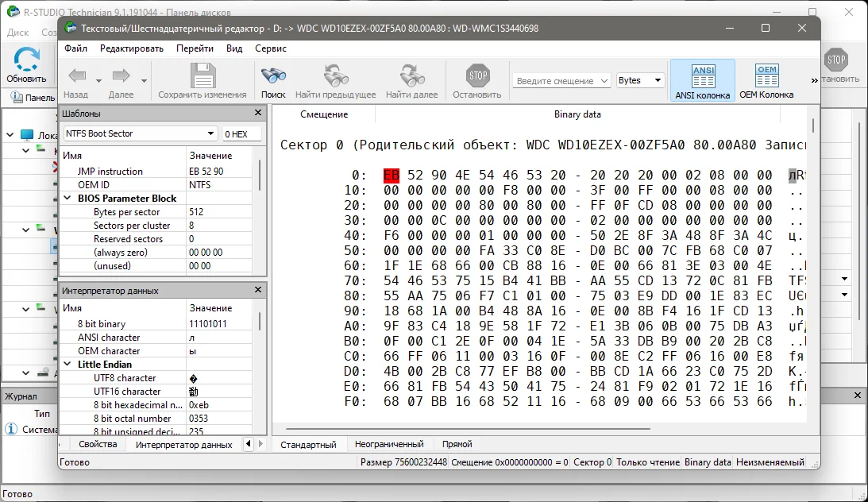Image resolution: width=868 pixels, height=502 pixels.
Task: Click the Остановить stop sign icon
Action: pos(477,75)
